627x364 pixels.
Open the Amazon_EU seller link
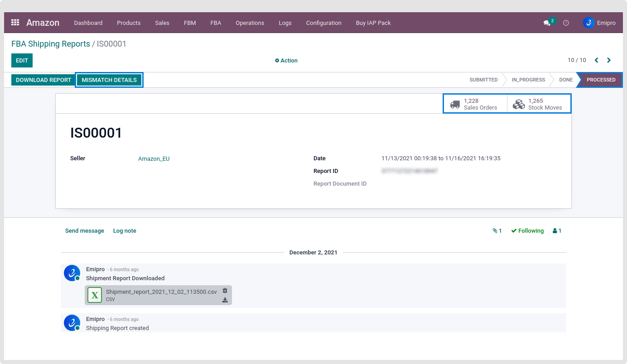click(154, 159)
